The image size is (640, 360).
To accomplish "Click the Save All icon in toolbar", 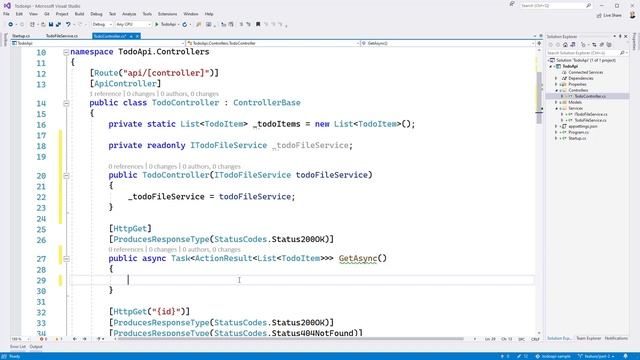I will coord(58,24).
